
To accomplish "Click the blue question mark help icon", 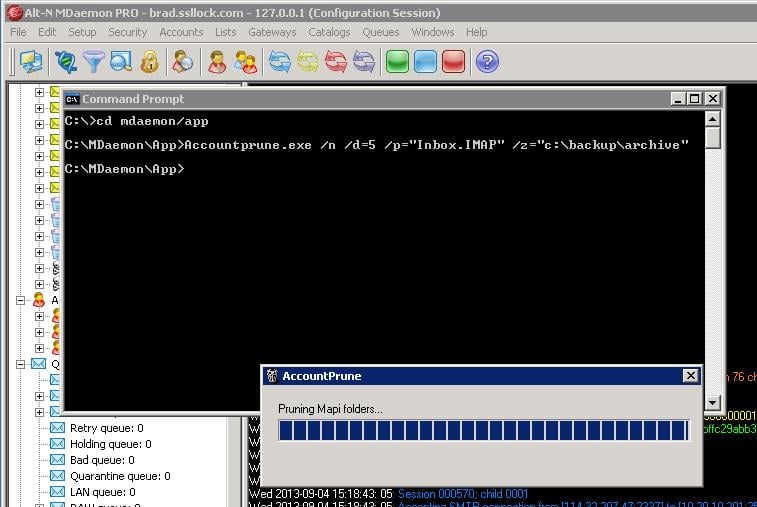I will tap(487, 62).
